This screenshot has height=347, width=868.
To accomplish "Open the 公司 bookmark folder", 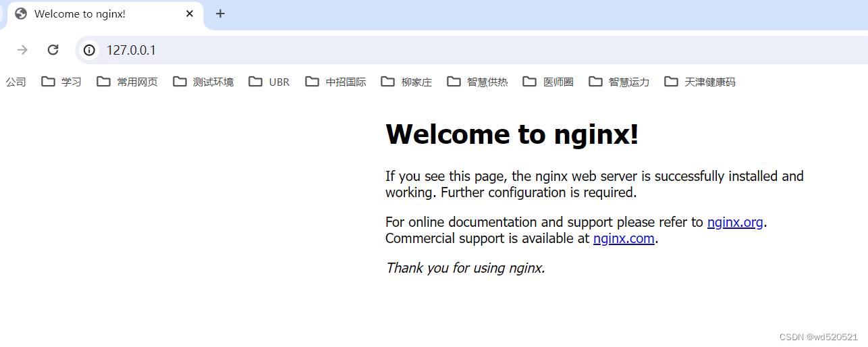I will point(16,82).
